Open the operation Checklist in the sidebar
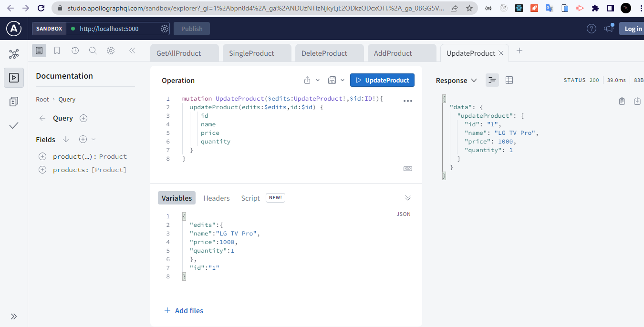Image resolution: width=644 pixels, height=327 pixels. coord(13,125)
